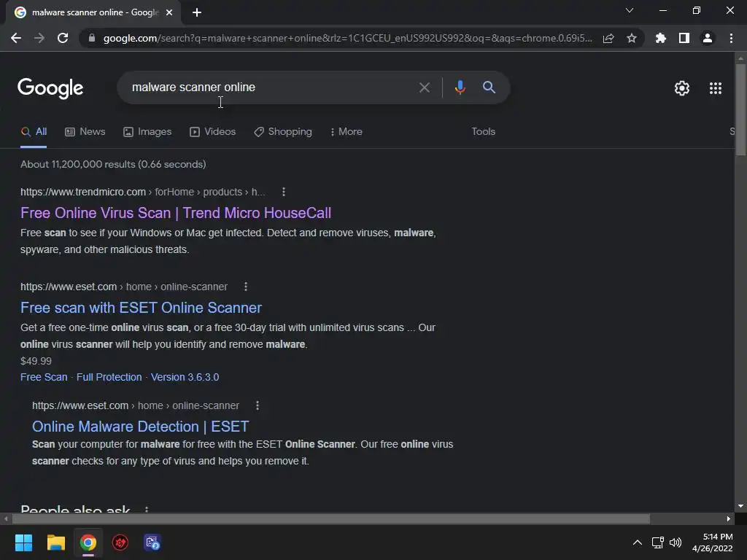Open a new browser tab
This screenshot has height=560, width=747.
pos(197,12)
